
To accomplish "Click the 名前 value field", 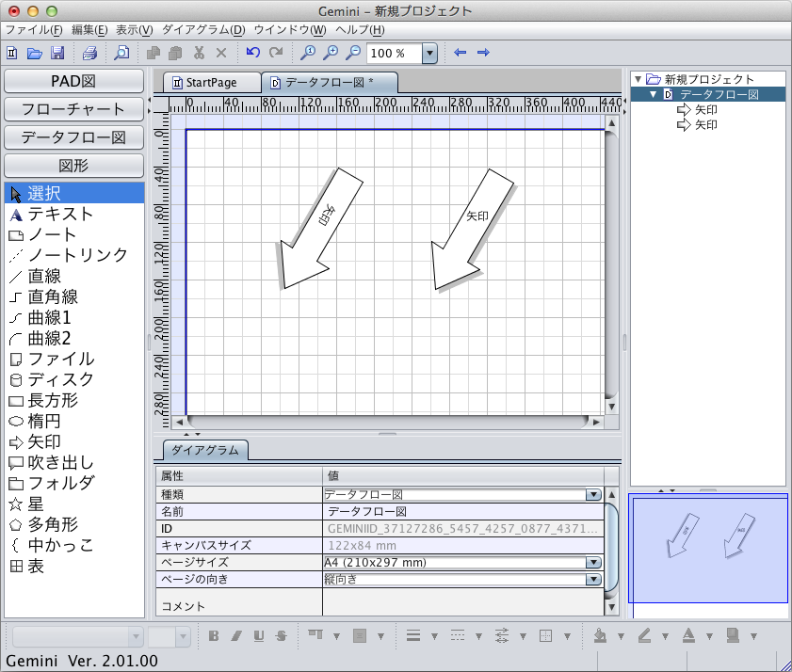I will coord(463,511).
